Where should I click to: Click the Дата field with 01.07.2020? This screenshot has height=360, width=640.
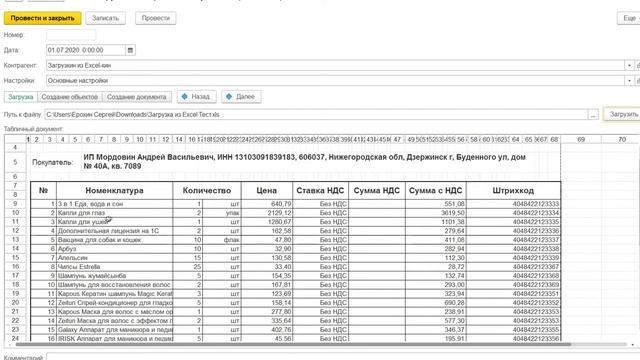point(85,50)
